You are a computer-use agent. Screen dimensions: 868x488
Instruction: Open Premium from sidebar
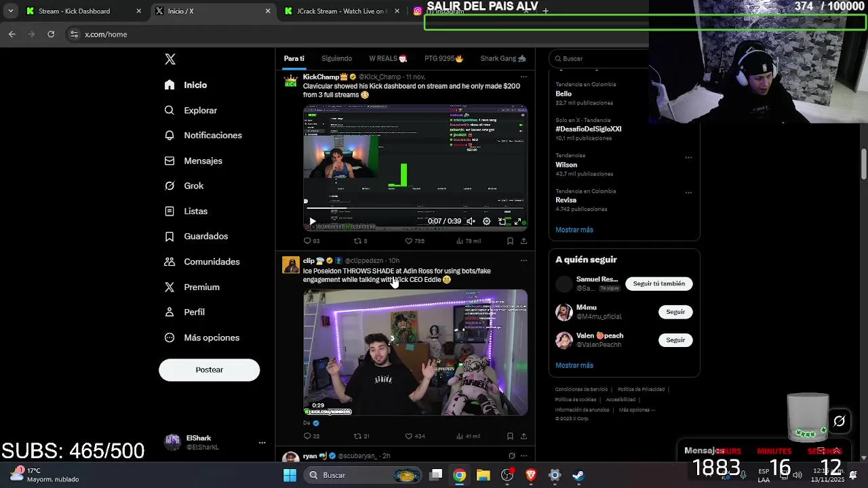192,287
